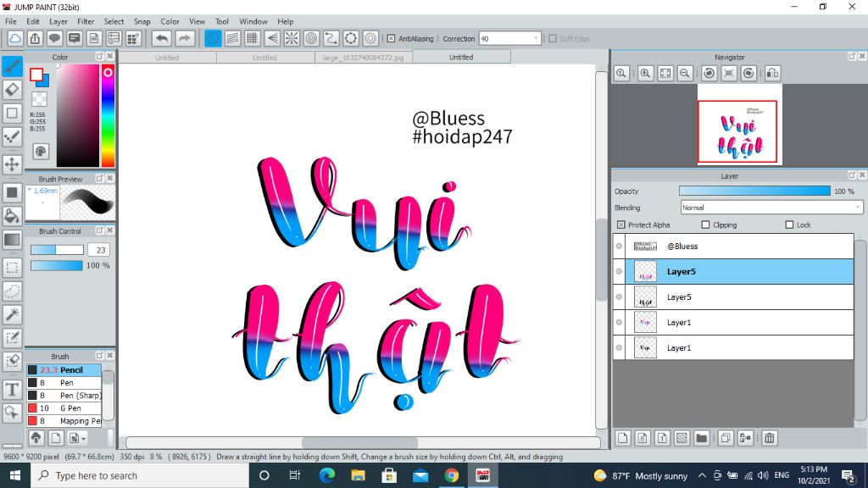868x488 pixels.
Task: Enable the radial snap icon
Action: pos(292,39)
